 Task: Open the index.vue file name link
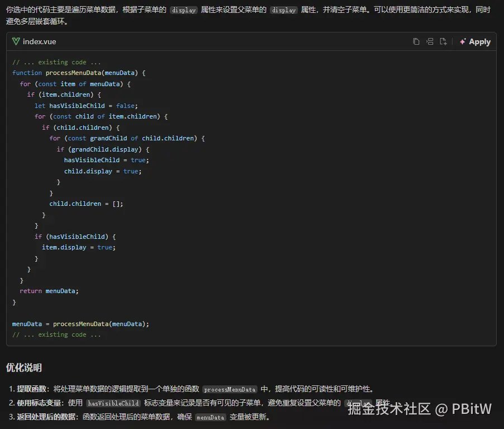point(39,41)
